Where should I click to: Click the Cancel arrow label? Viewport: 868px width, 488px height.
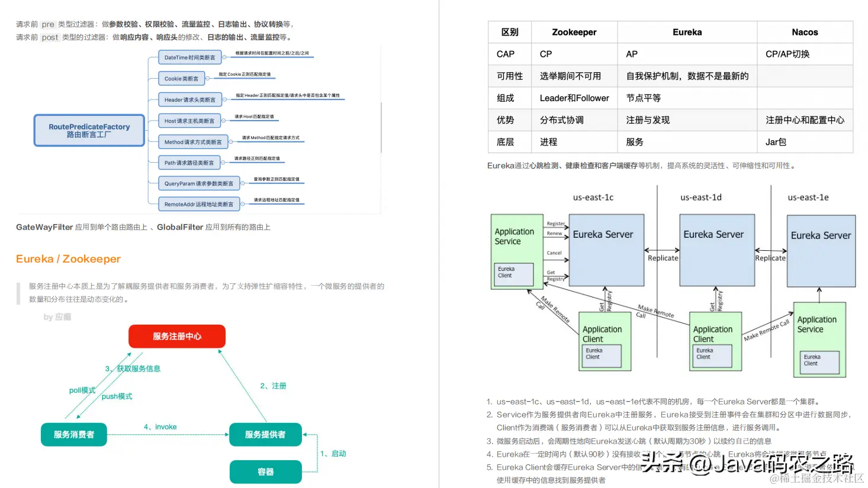coord(554,253)
